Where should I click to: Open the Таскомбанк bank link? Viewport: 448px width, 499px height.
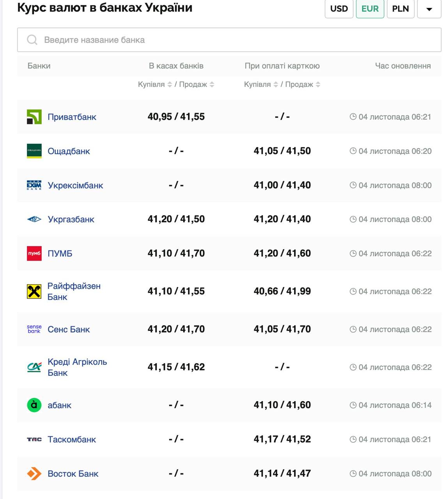click(72, 439)
